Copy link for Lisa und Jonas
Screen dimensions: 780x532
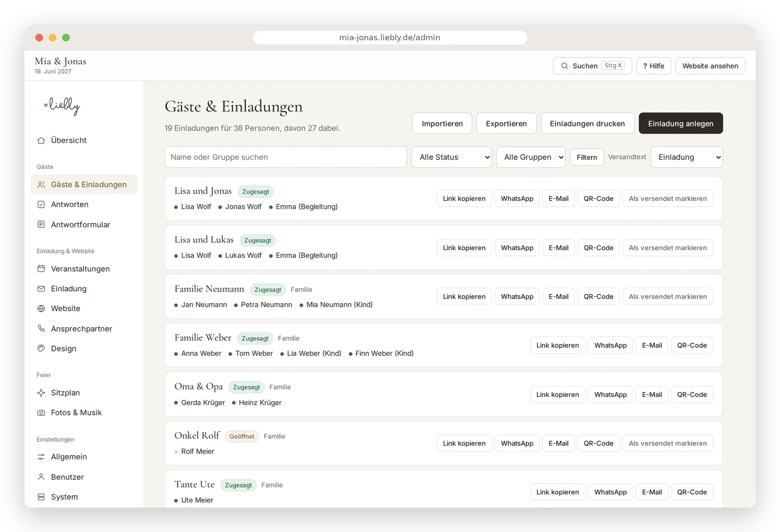pyautogui.click(x=464, y=198)
